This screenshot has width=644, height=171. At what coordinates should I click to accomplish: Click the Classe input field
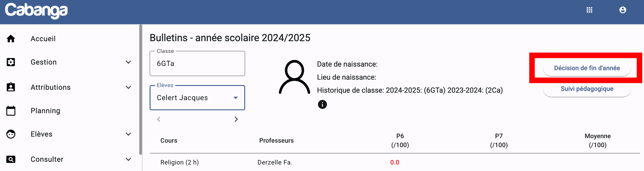[x=197, y=64]
